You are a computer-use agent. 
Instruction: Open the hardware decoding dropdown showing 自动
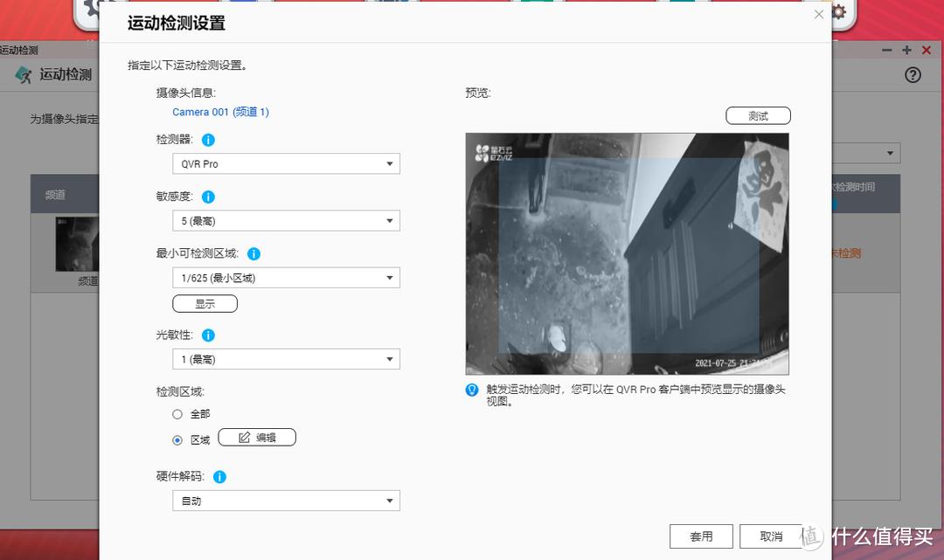(286, 500)
